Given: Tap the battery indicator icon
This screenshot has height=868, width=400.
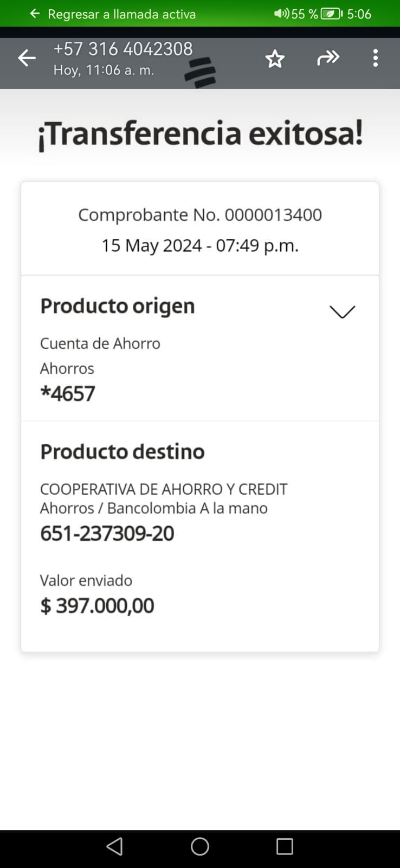Looking at the screenshot, I should 331,14.
